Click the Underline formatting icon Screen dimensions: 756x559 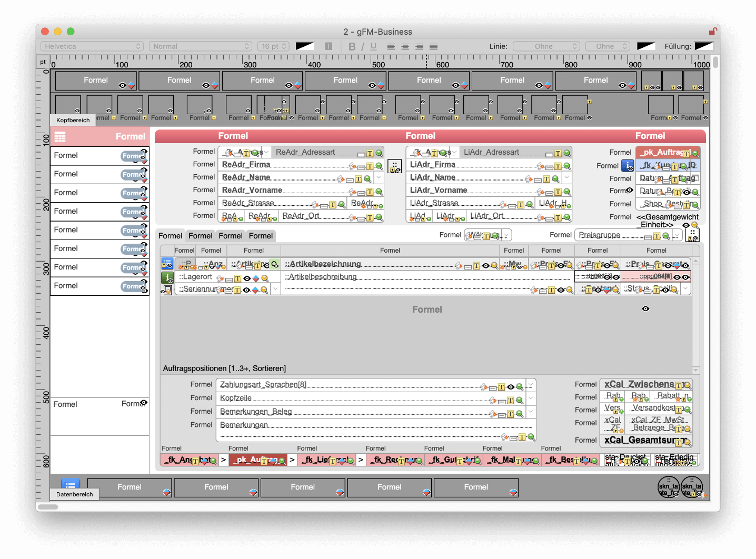click(373, 46)
